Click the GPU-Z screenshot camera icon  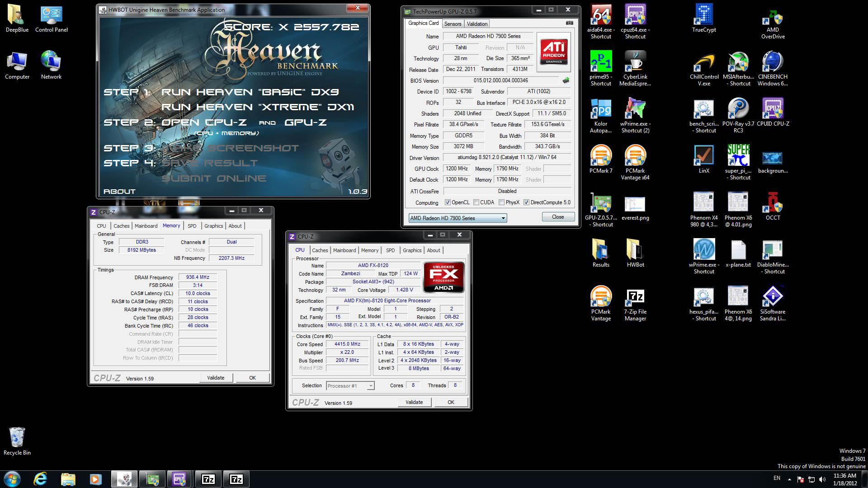(x=570, y=23)
